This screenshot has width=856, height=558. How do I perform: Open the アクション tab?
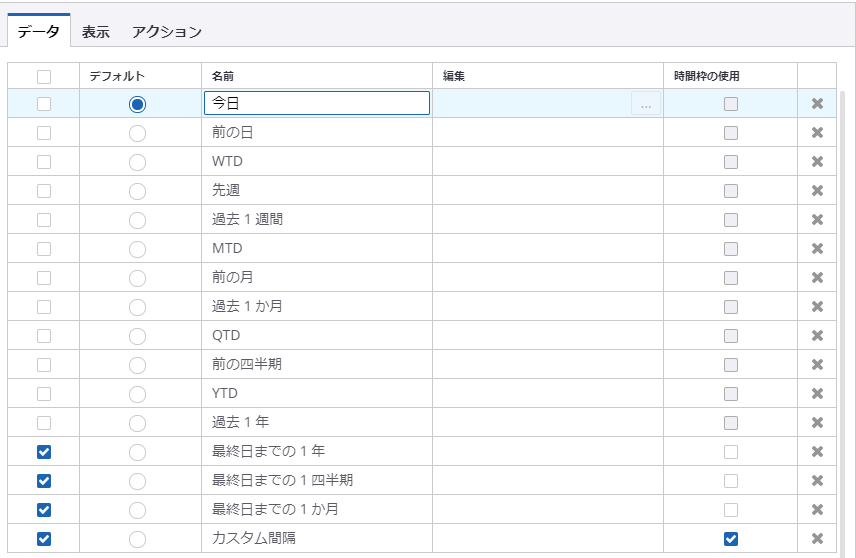pyautogui.click(x=167, y=32)
